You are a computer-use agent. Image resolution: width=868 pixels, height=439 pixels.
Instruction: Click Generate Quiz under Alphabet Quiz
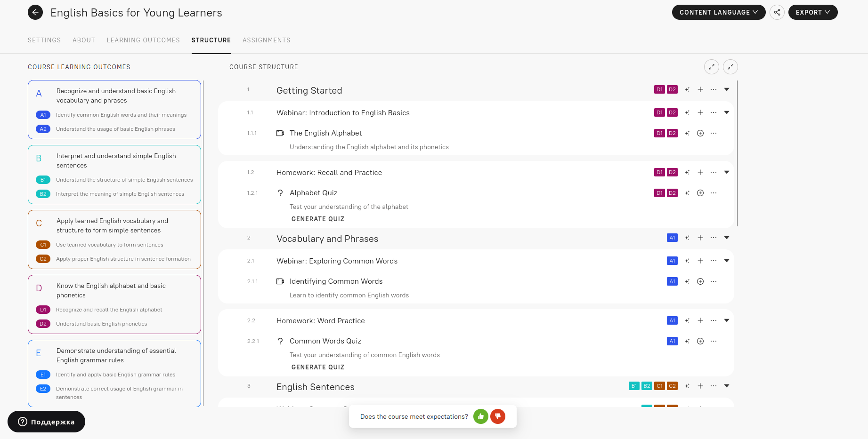pyautogui.click(x=318, y=218)
